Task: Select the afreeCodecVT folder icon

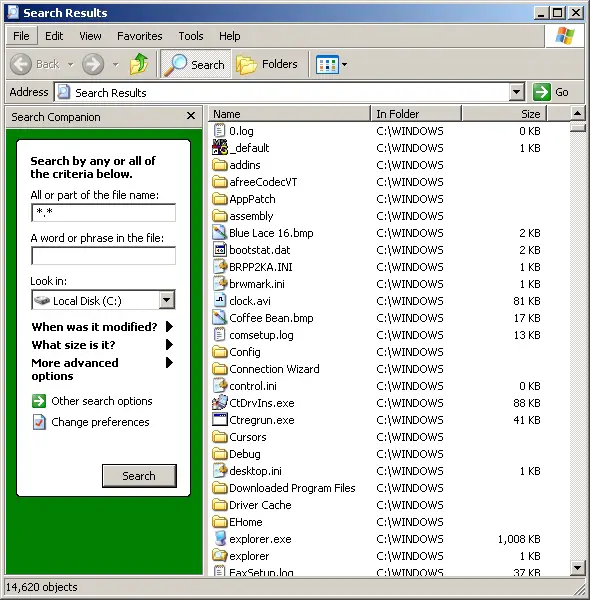Action: pos(220,182)
